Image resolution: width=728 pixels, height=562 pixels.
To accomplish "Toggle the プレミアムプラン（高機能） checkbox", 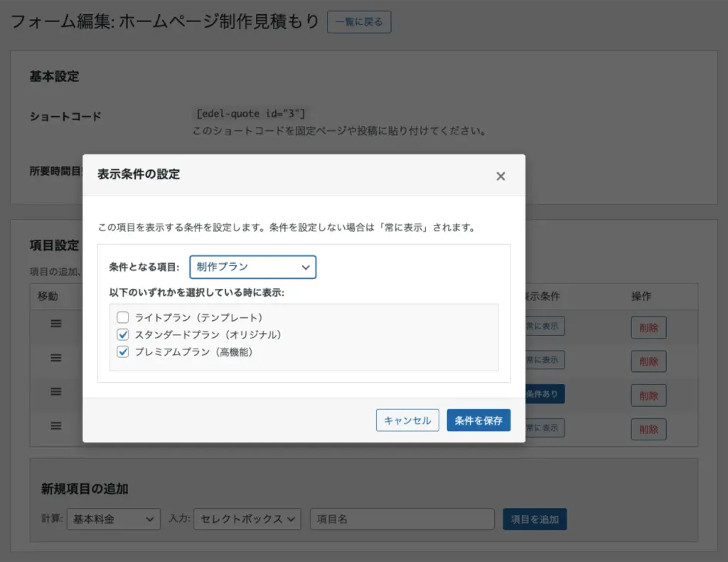I will 123,351.
